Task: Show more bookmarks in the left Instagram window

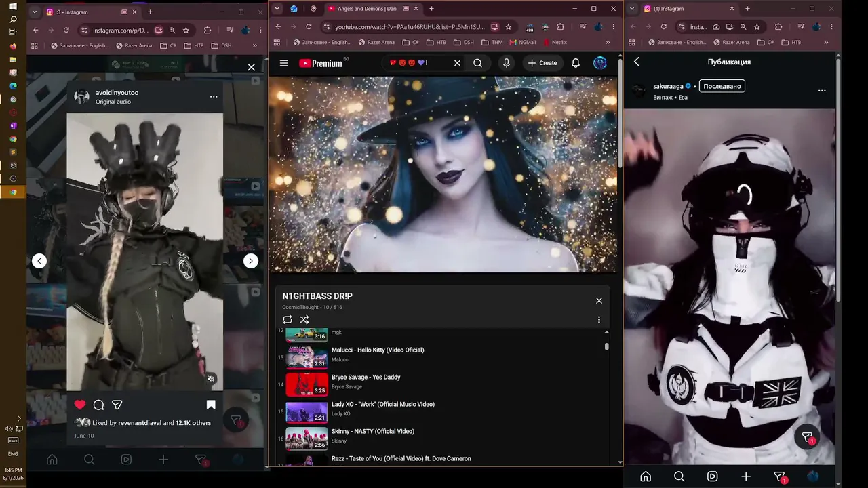Action: point(255,45)
